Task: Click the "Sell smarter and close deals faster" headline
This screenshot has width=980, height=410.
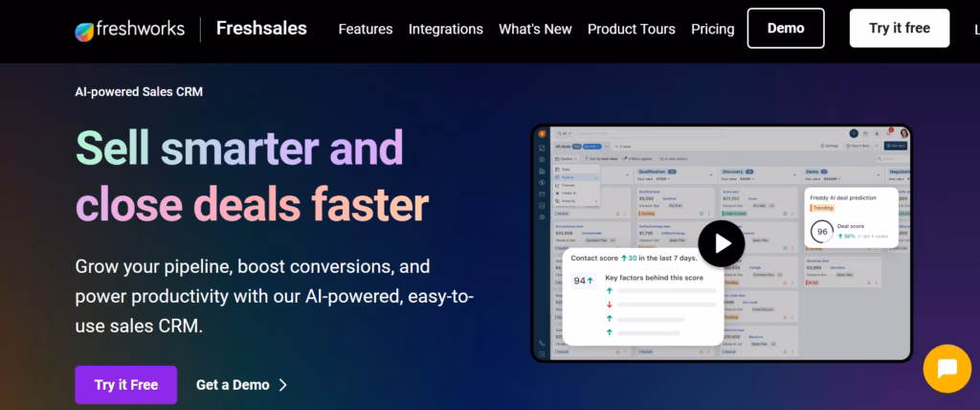Action: (252, 176)
